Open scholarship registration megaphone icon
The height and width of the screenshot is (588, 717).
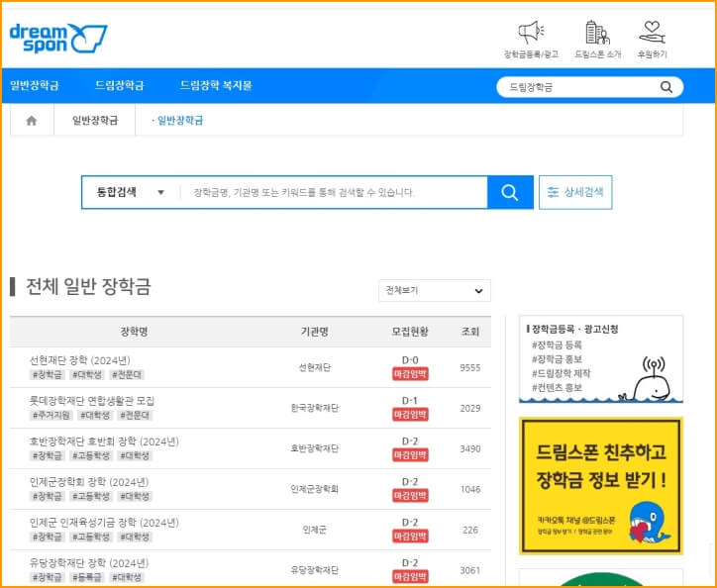(531, 32)
